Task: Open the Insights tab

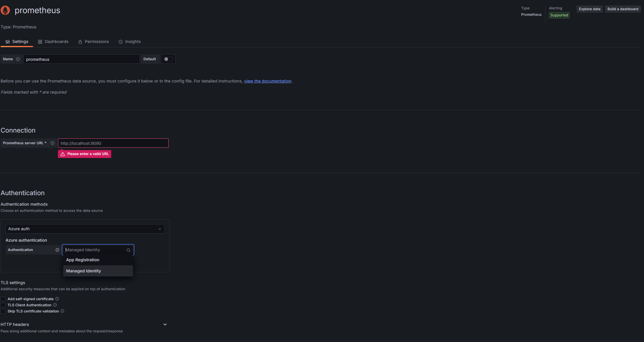Action: click(130, 42)
